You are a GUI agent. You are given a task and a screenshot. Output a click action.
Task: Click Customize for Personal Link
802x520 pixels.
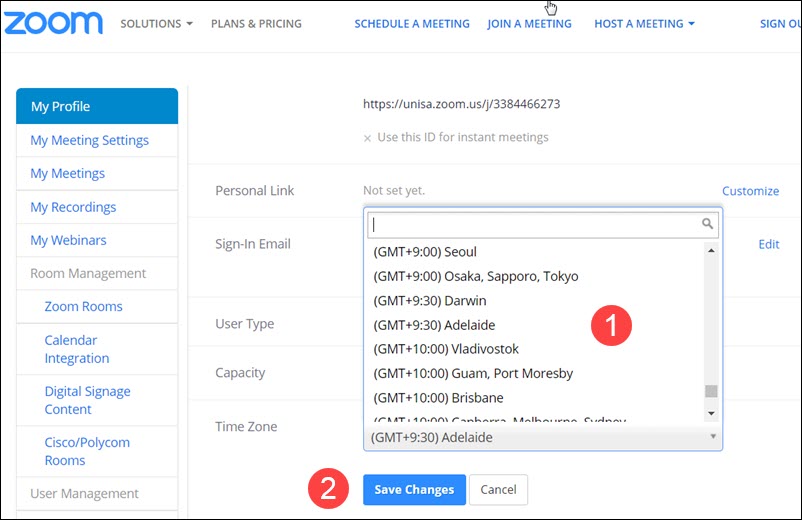(x=750, y=191)
